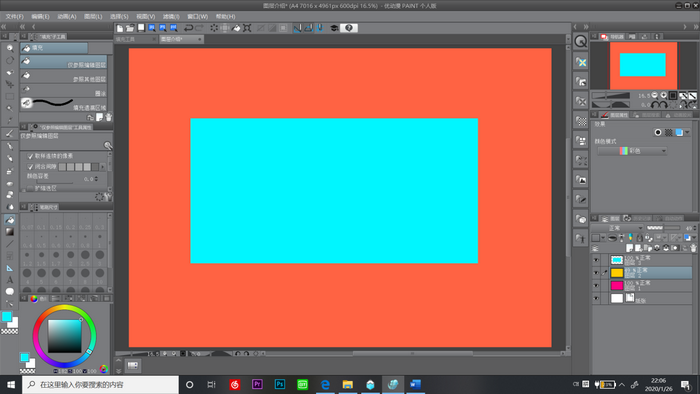
Task: Click navigator zoom in icon
Action: pyautogui.click(x=663, y=95)
